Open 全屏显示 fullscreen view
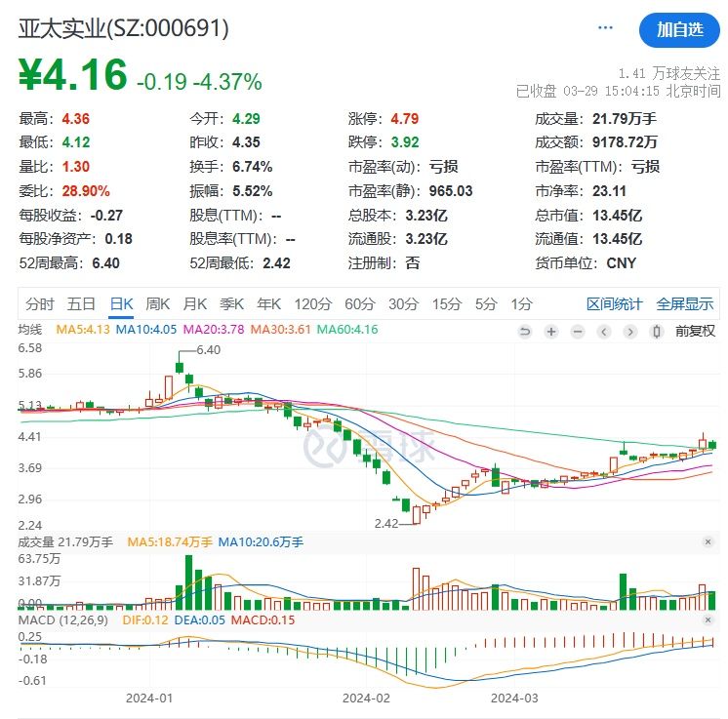Screen dimensions: 728x719 click(685, 304)
